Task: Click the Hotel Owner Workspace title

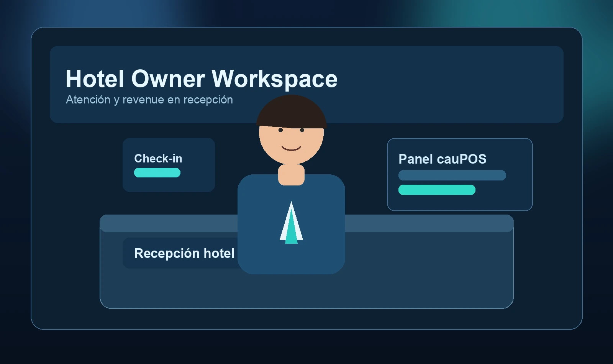Action: [202, 79]
